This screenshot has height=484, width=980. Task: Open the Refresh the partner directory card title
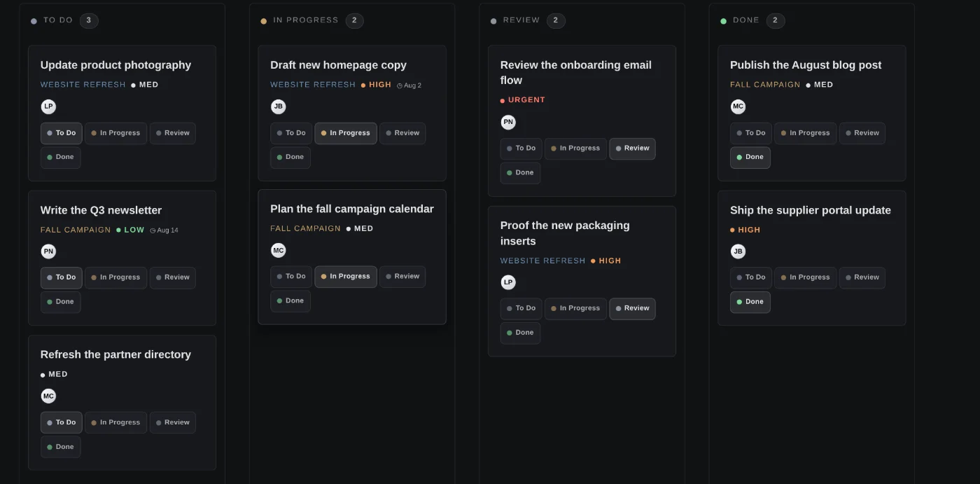coord(115,354)
